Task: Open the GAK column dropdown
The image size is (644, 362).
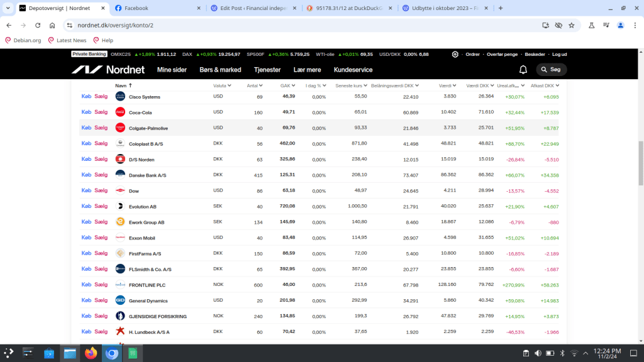Action: coord(288,85)
